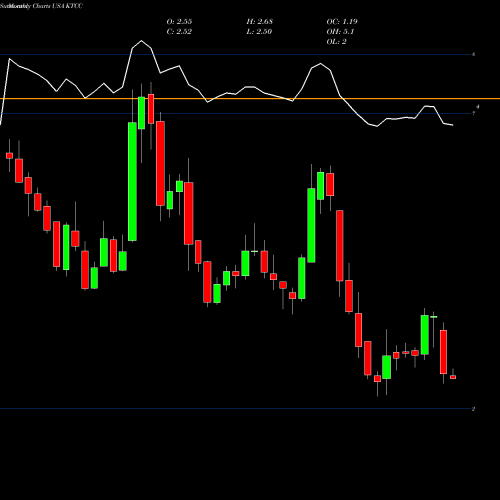The height and width of the screenshot is (500, 500).
Task: Click the 'H: 2.68' high price value
Action: click(x=260, y=22)
